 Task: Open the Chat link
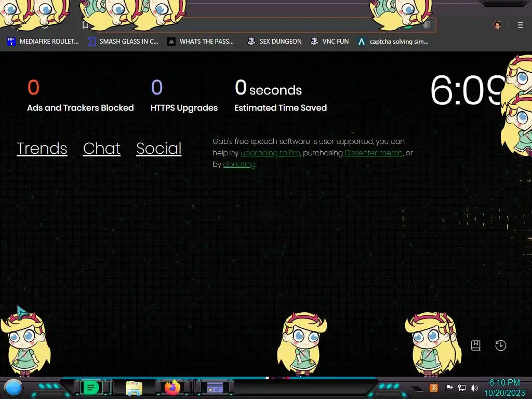click(x=101, y=148)
